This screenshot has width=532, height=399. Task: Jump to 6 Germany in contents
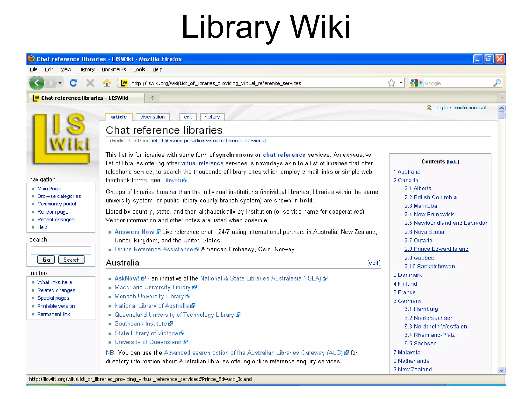click(x=407, y=301)
